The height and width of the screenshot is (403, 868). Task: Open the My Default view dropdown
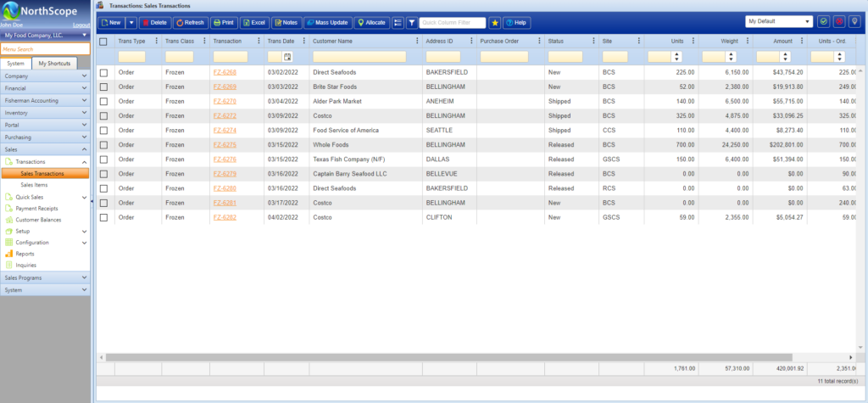pyautogui.click(x=778, y=21)
